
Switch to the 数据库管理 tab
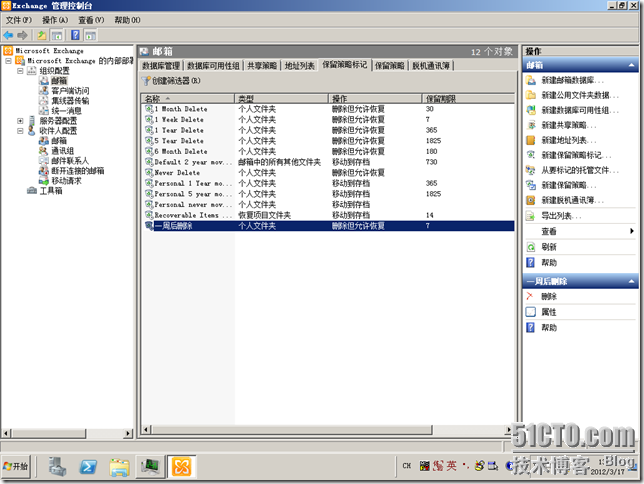(x=161, y=66)
